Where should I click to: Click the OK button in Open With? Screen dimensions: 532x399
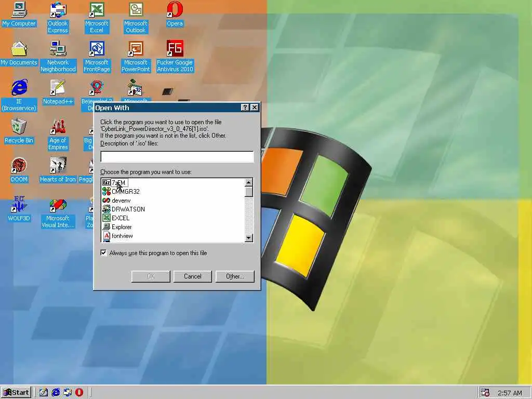pos(151,276)
